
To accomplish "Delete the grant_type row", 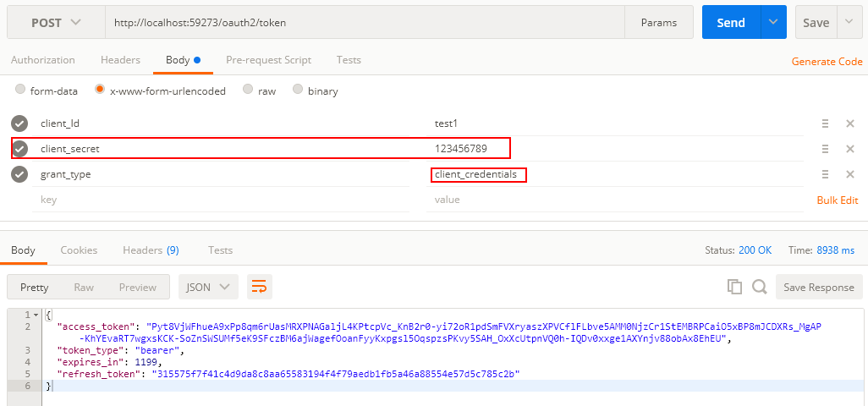I will [850, 174].
